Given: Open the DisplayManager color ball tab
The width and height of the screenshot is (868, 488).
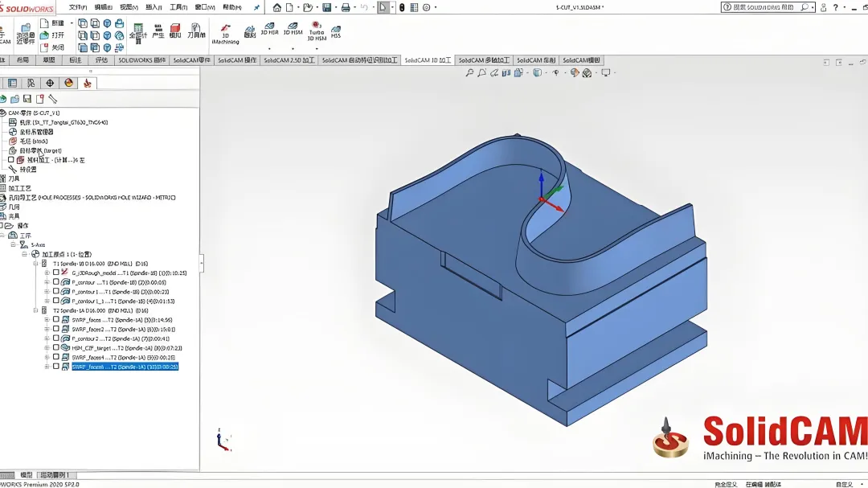Looking at the screenshot, I should click(x=68, y=83).
